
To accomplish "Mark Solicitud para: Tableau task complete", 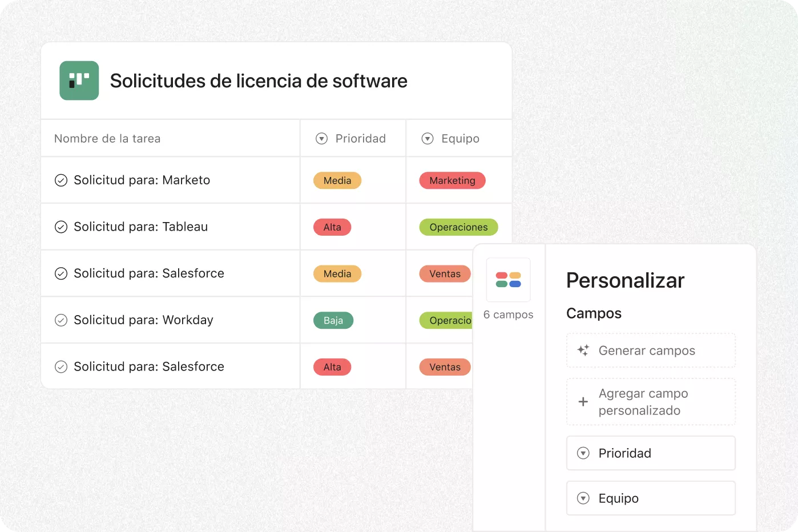I will pyautogui.click(x=61, y=227).
